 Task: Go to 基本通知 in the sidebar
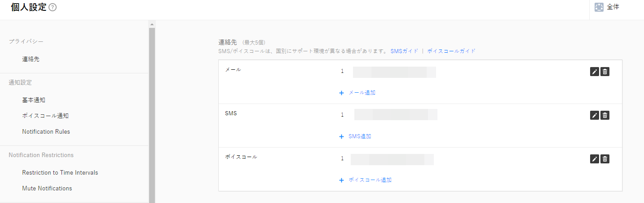pos(34,100)
